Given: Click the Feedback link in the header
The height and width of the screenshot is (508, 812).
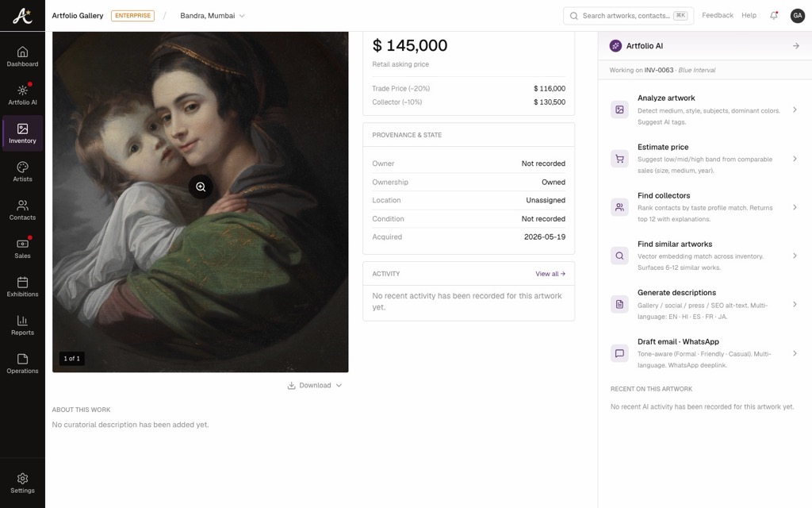Looking at the screenshot, I should pos(717,16).
